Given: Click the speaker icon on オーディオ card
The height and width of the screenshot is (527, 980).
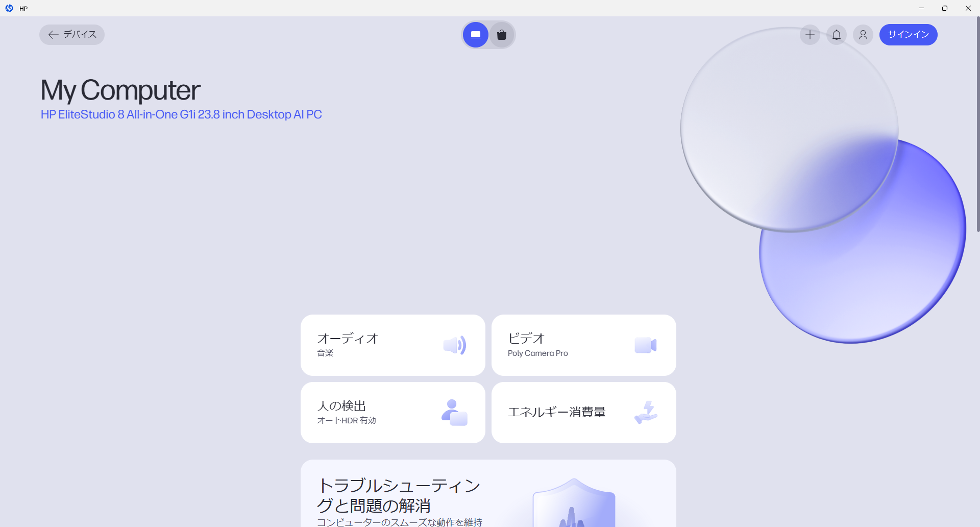Looking at the screenshot, I should [454, 345].
